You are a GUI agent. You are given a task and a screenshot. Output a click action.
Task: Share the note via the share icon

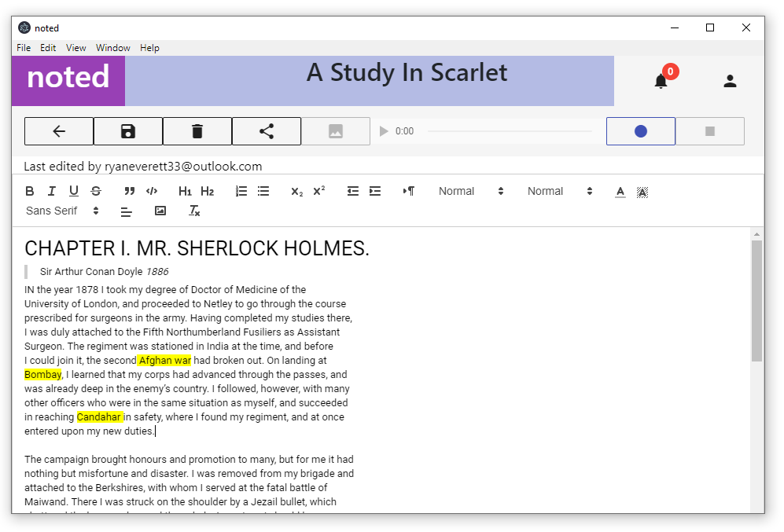click(x=267, y=131)
